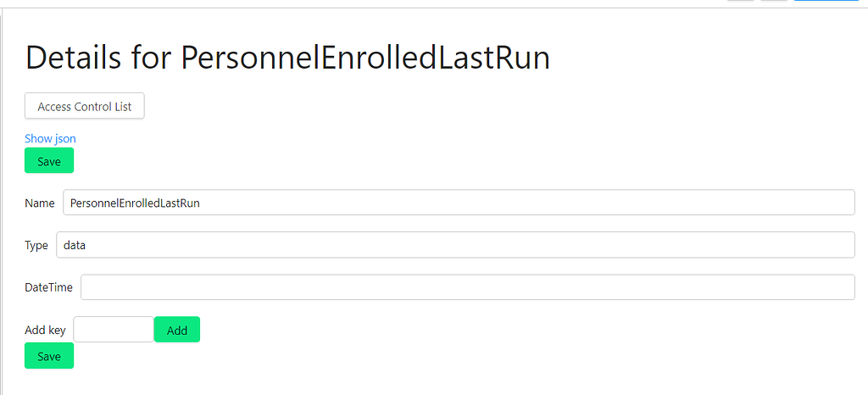Image resolution: width=868 pixels, height=395 pixels.
Task: Click the Type field label
Action: (x=36, y=245)
